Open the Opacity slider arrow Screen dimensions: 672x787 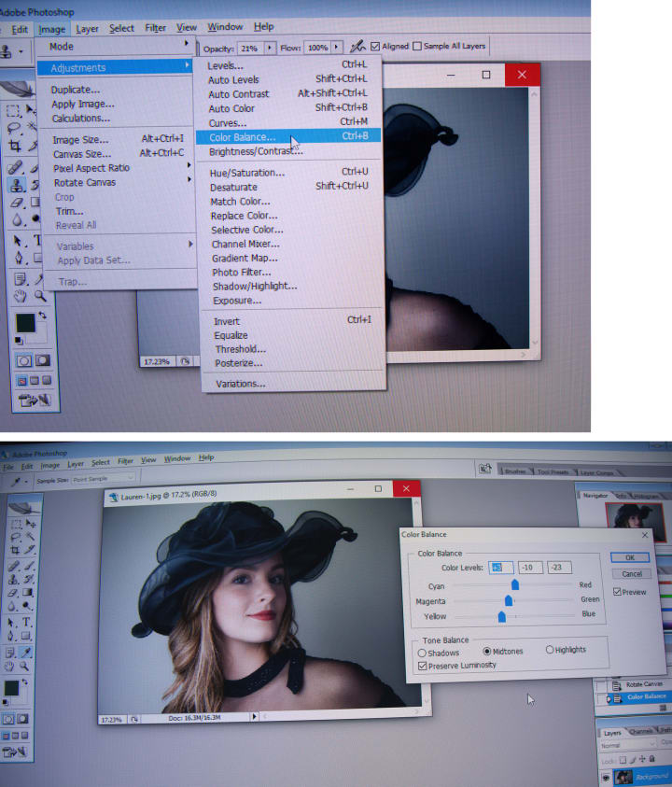[x=270, y=48]
